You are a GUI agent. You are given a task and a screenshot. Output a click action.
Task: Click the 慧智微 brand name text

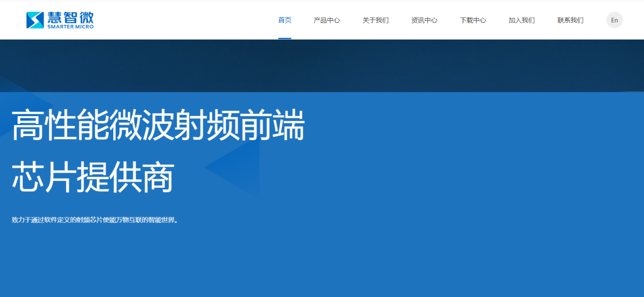(70, 17)
